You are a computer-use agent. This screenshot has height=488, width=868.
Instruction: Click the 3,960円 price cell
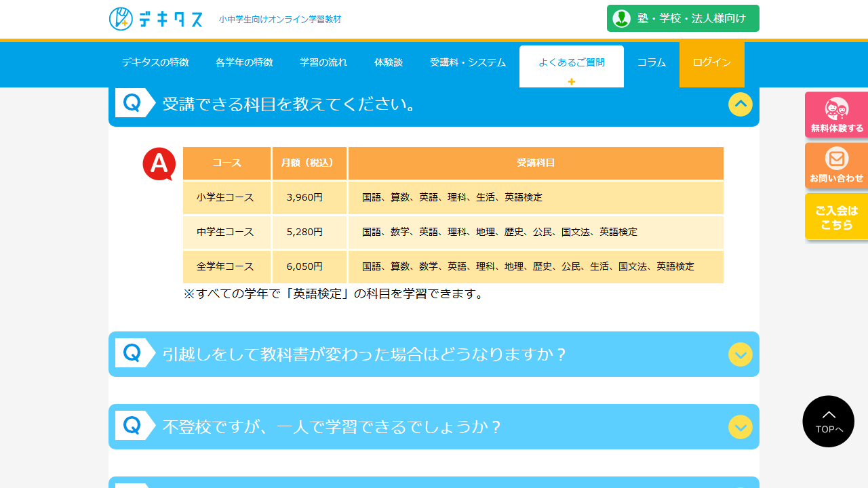(x=309, y=198)
